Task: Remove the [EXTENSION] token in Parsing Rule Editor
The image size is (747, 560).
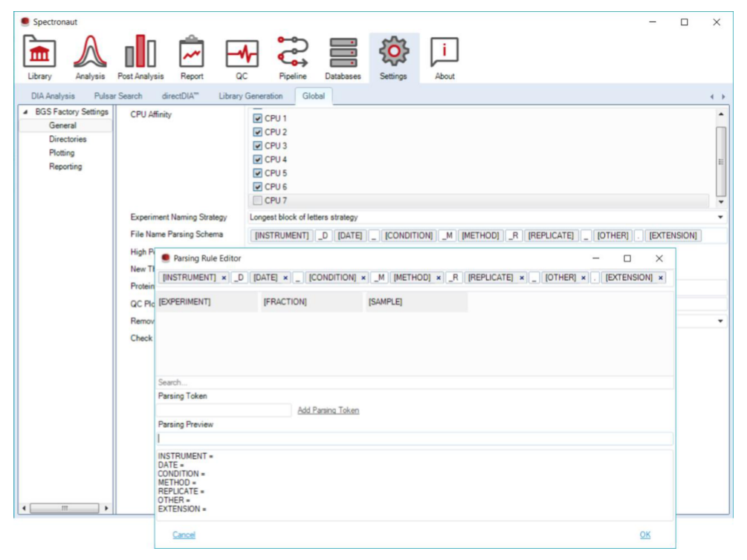Action: pos(660,278)
